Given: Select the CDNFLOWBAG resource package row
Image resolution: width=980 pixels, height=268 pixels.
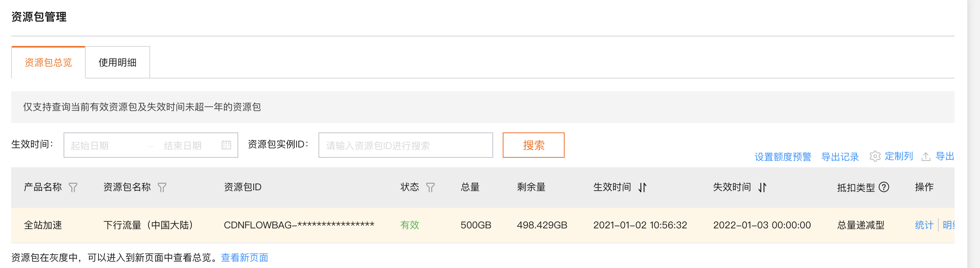Looking at the screenshot, I should 299,225.
